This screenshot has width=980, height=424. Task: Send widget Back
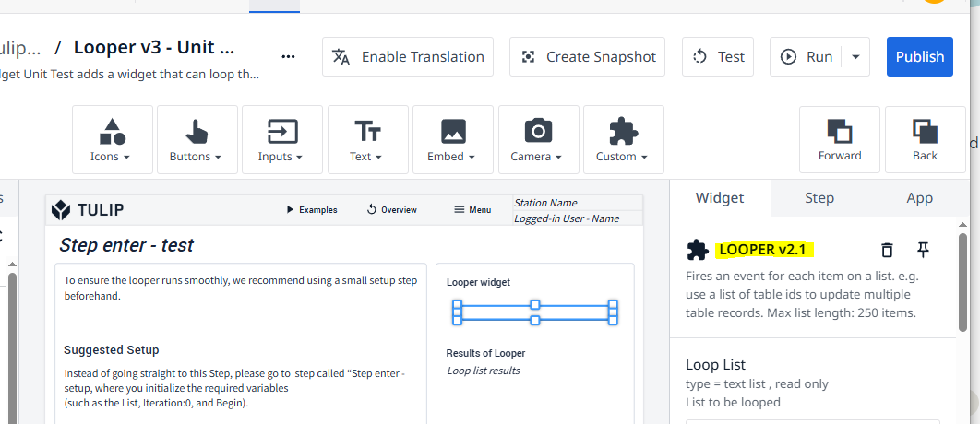[925, 139]
